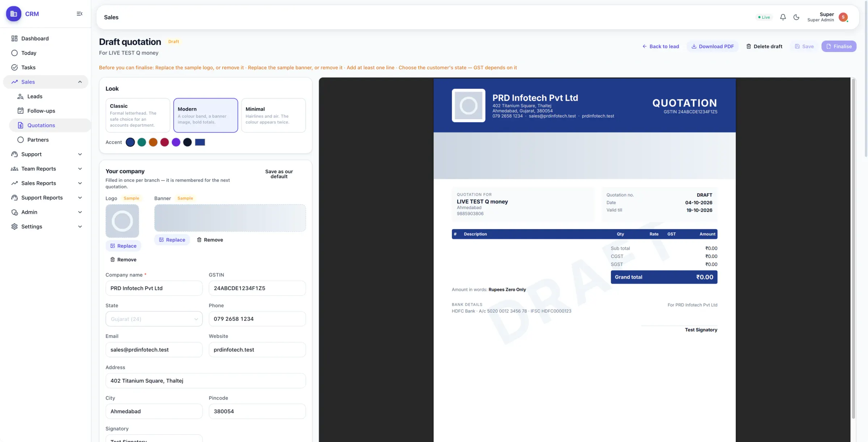Pick the crimson accent colour

click(x=165, y=142)
